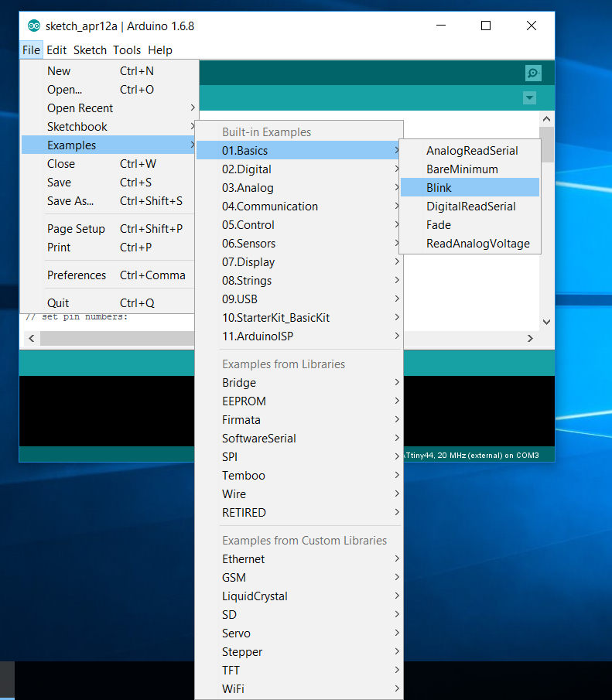
Task: Open the AnalogReadSerial example
Action: click(x=470, y=151)
